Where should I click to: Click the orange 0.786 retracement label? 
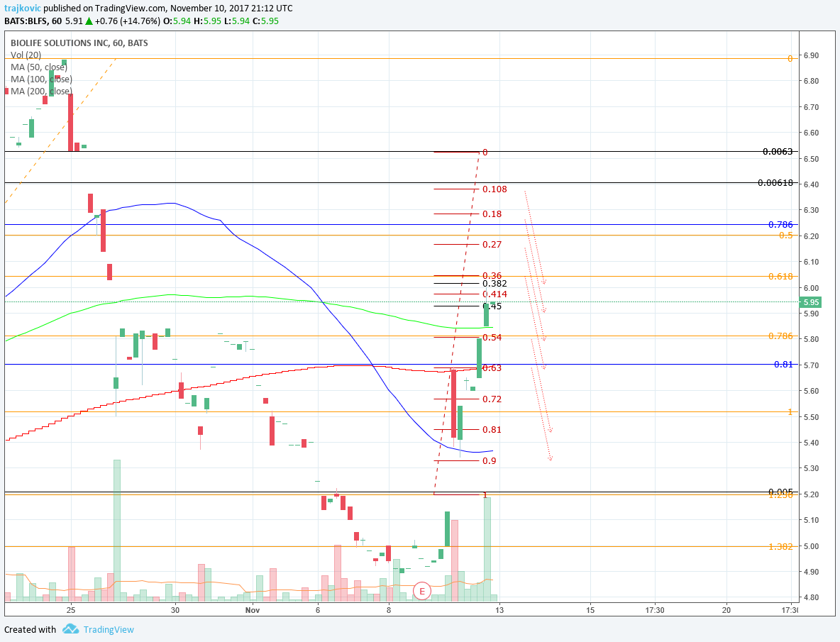click(780, 336)
